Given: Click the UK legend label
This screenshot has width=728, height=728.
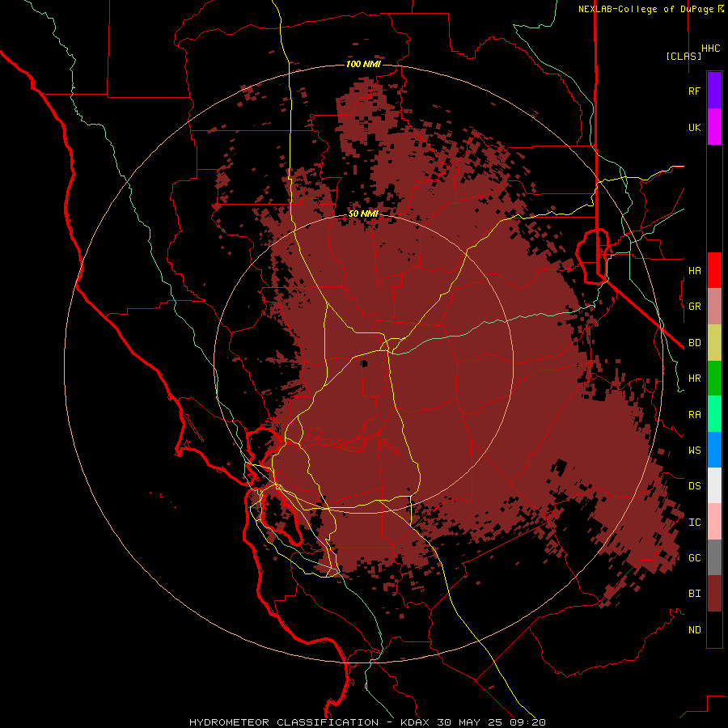Looking at the screenshot, I should click(x=694, y=127).
